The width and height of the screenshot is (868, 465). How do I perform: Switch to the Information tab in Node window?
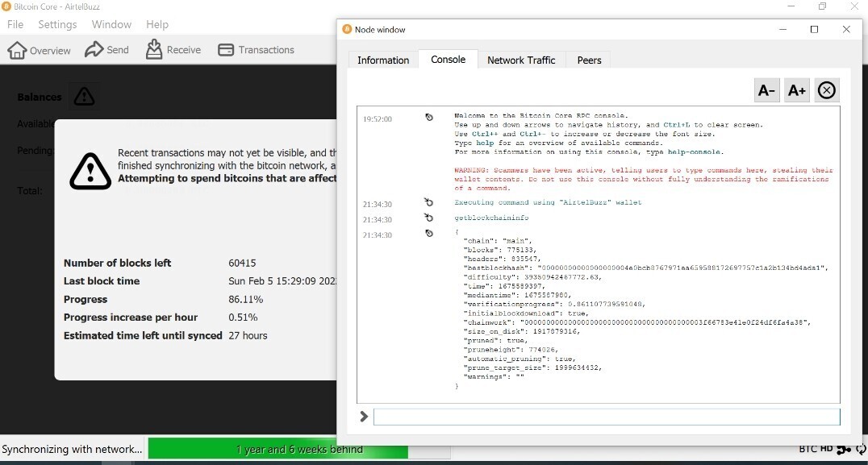tap(383, 60)
